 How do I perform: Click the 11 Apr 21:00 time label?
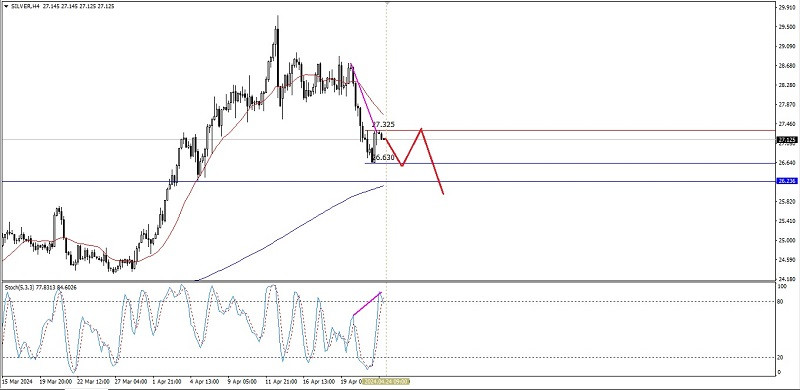coord(280,381)
